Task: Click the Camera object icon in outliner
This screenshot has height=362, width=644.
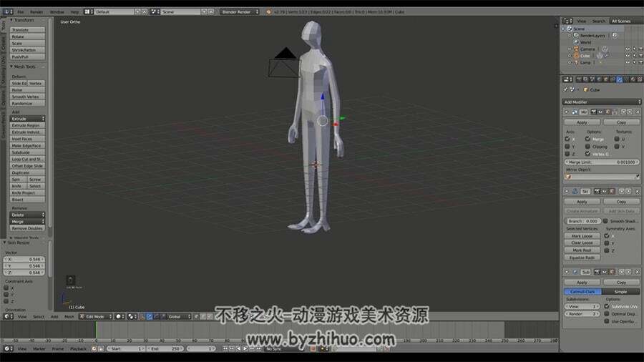Action: coord(576,49)
